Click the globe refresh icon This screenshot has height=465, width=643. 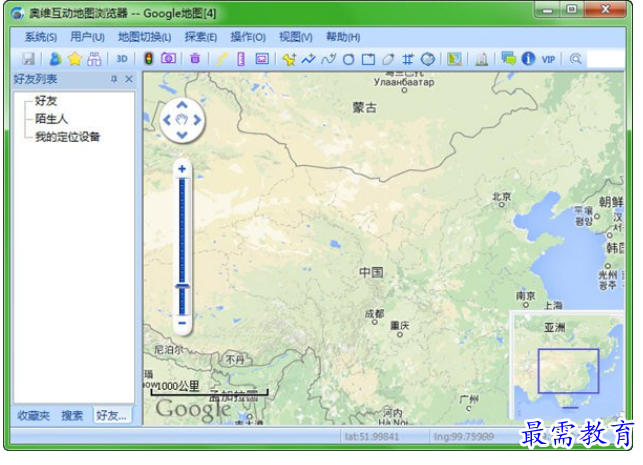(428, 59)
